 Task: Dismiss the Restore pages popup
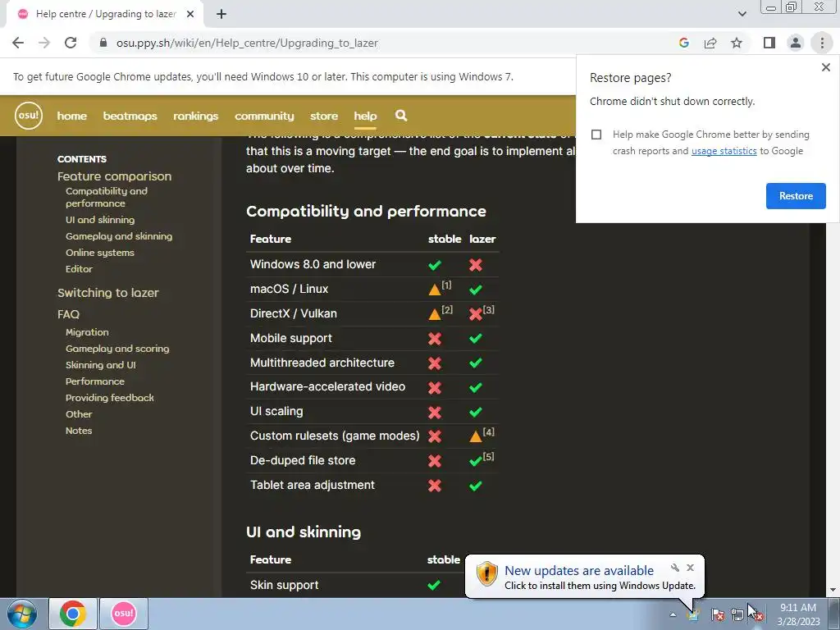(825, 67)
